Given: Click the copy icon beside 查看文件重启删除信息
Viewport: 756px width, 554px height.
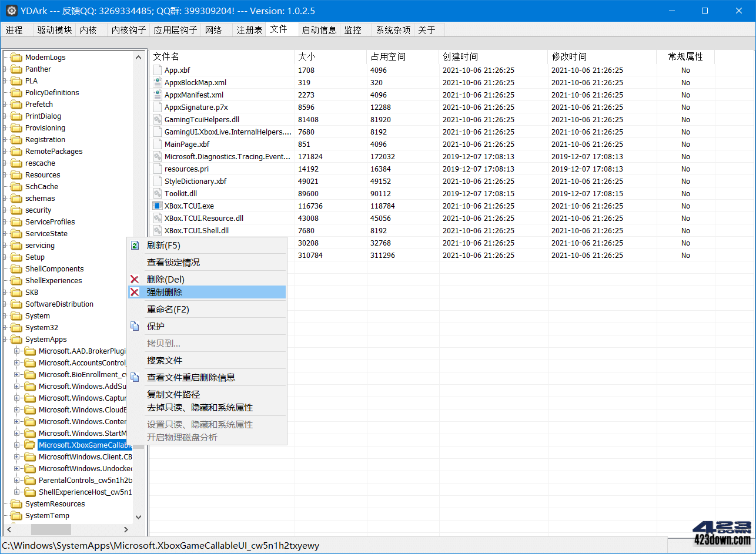Looking at the screenshot, I should tap(135, 377).
